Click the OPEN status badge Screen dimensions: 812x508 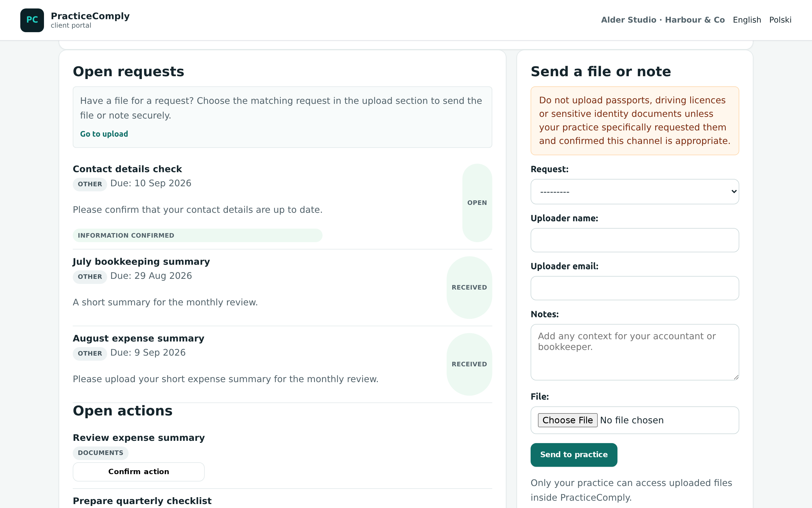click(x=477, y=203)
